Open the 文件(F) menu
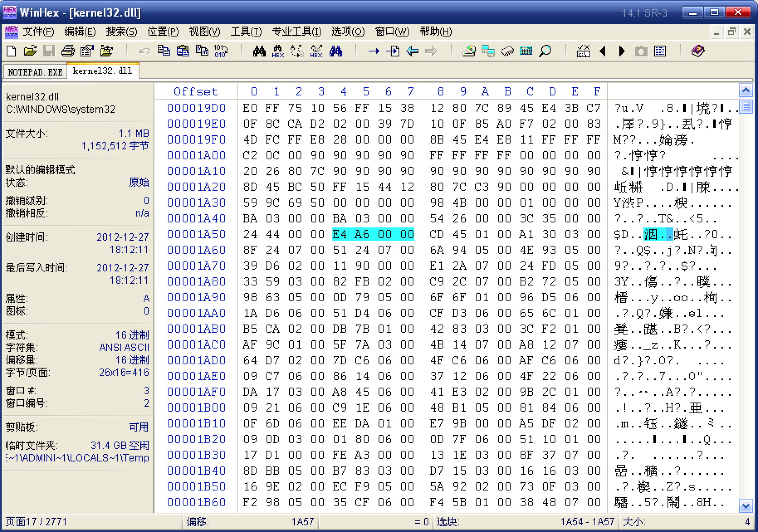The height and width of the screenshot is (532, 758). 38,32
